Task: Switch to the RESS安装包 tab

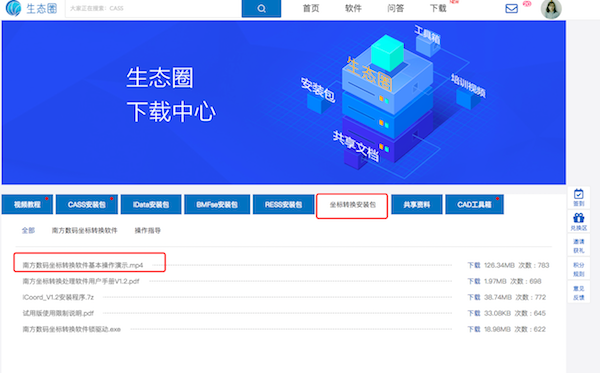Action: pos(283,205)
